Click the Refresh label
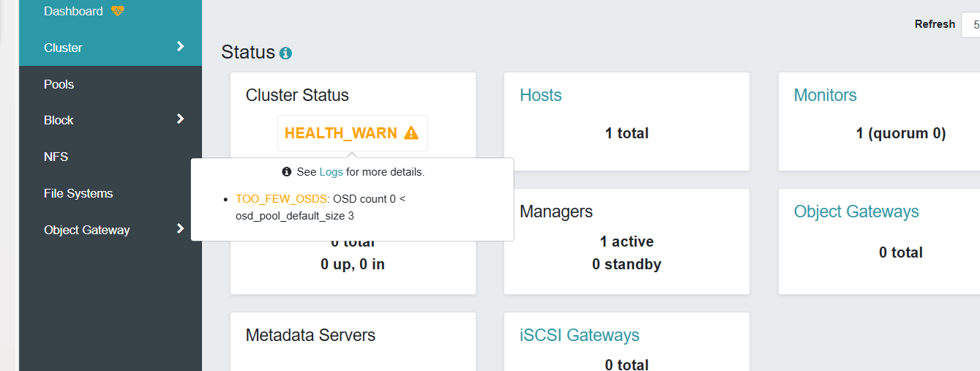Screen dimensions: 980x371 935,24
